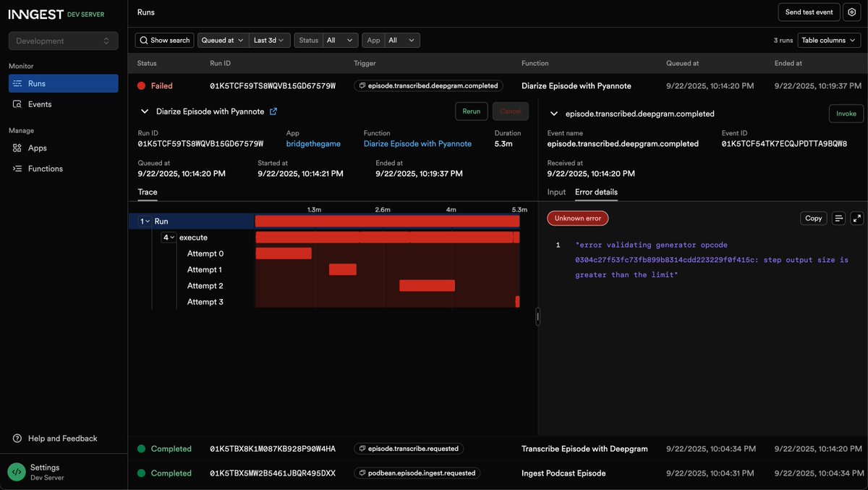The width and height of the screenshot is (868, 490).
Task: Click the trigger event icon for deepgram.completed
Action: pyautogui.click(x=362, y=85)
